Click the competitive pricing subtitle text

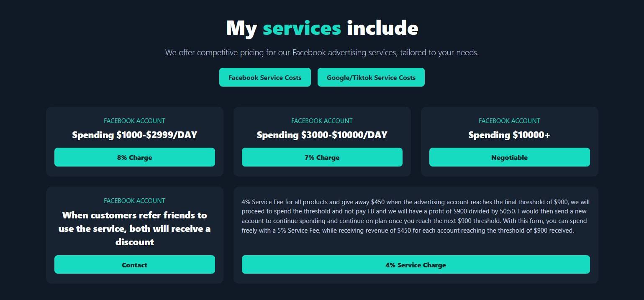(322, 53)
